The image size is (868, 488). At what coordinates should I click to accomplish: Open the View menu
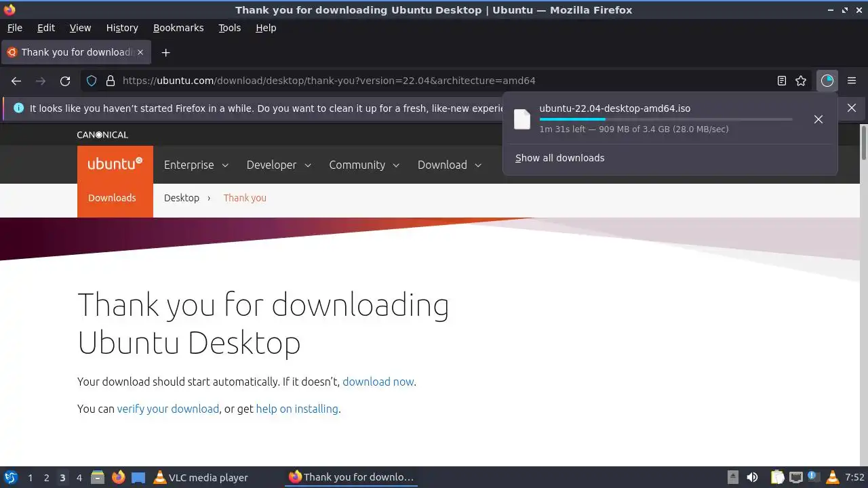[x=80, y=28]
